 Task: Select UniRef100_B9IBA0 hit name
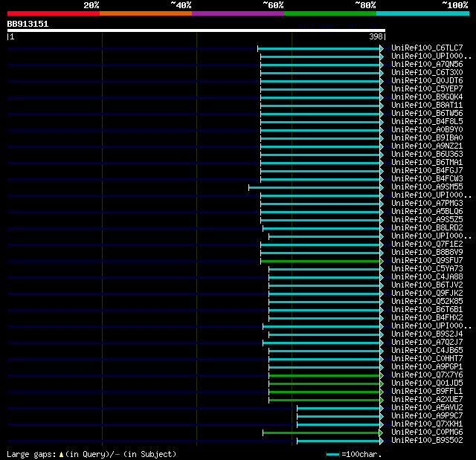[x=427, y=138]
